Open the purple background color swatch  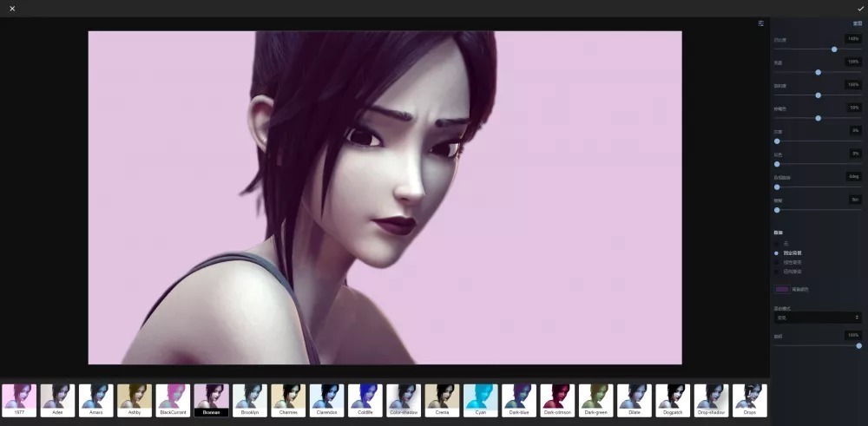[782, 289]
